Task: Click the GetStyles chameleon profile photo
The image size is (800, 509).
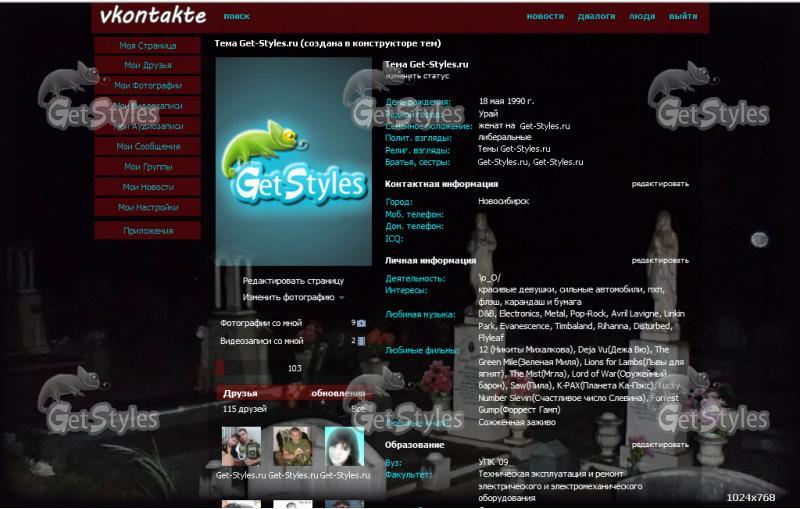Action: pos(293,161)
